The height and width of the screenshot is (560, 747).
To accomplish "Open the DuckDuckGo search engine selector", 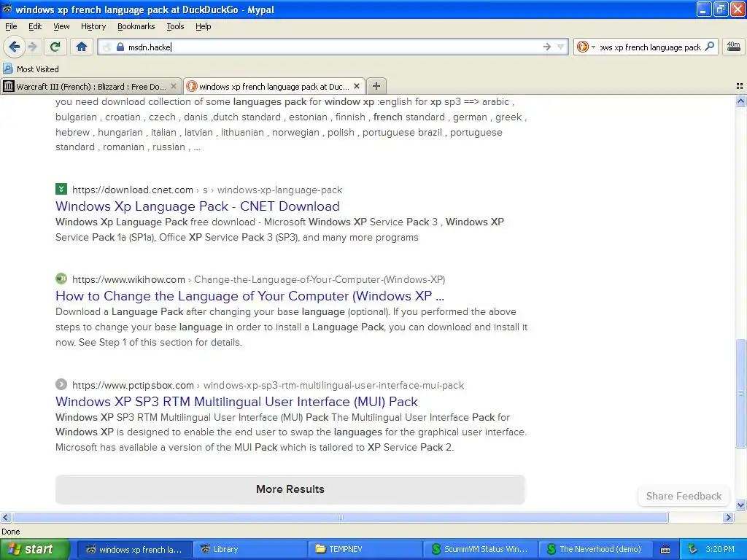I will point(586,47).
